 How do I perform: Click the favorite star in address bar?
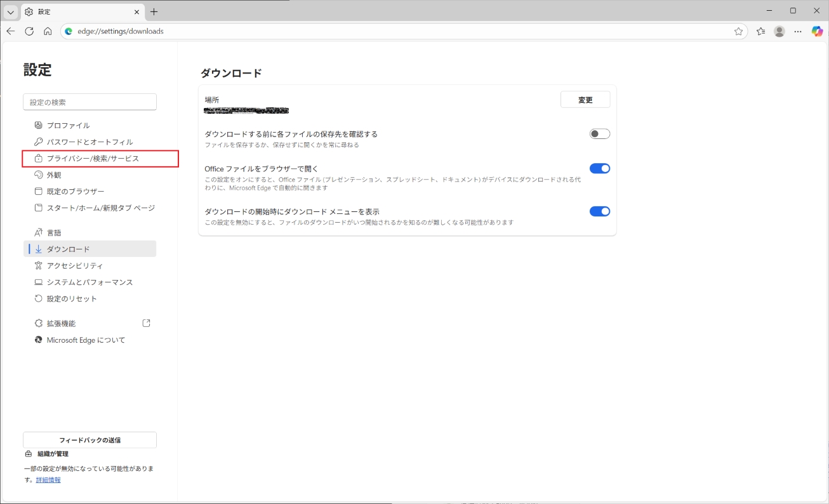click(738, 31)
